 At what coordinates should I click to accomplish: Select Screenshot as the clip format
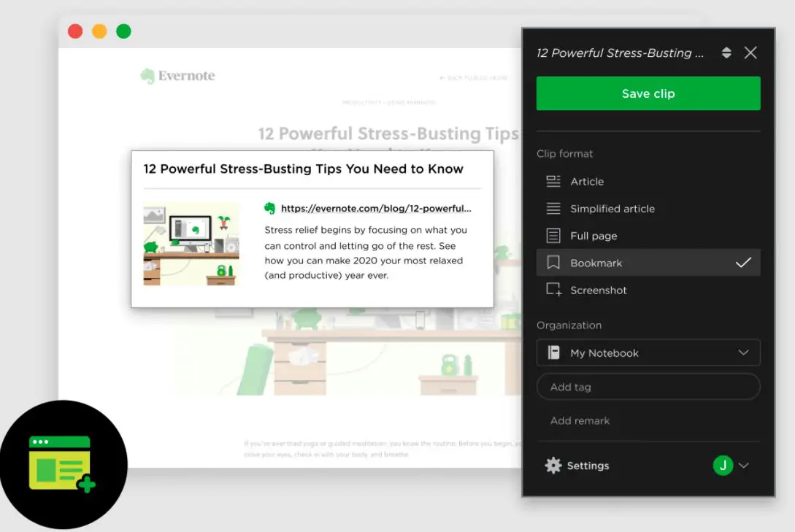(648, 290)
